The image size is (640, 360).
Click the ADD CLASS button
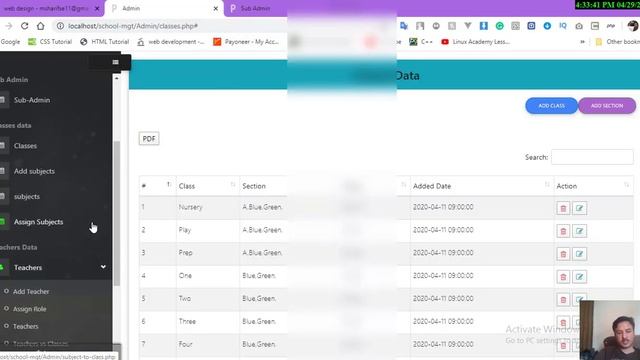point(551,106)
